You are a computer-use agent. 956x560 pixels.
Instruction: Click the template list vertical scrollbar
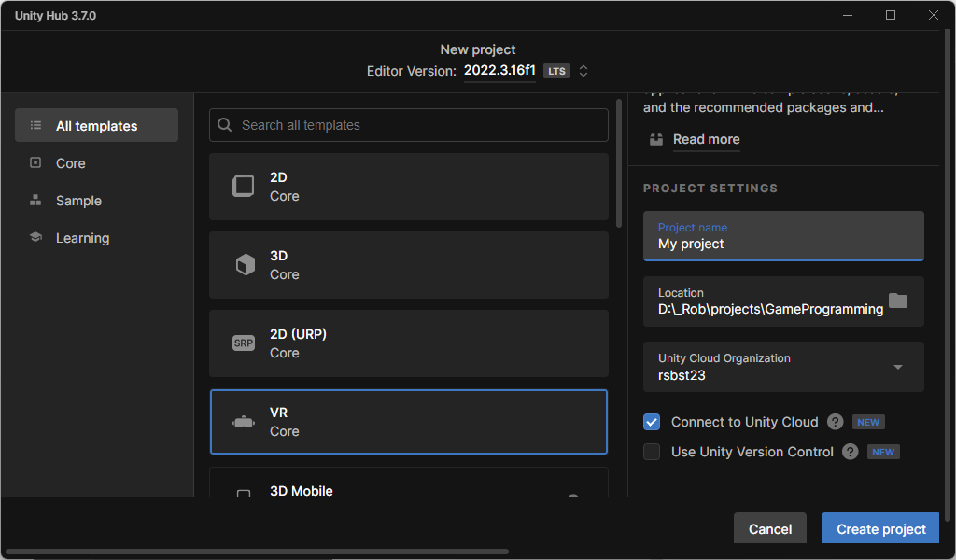click(619, 163)
